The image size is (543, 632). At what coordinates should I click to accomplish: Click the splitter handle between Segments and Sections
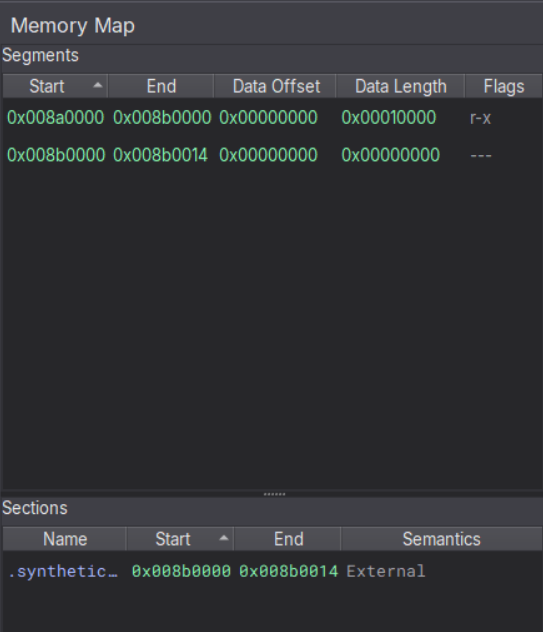click(x=274, y=494)
